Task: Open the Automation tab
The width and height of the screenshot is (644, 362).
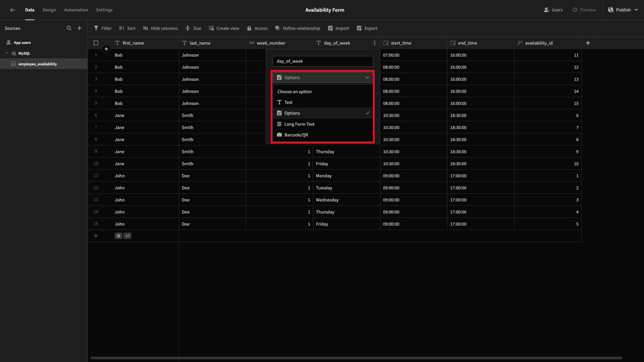Action: (76, 10)
